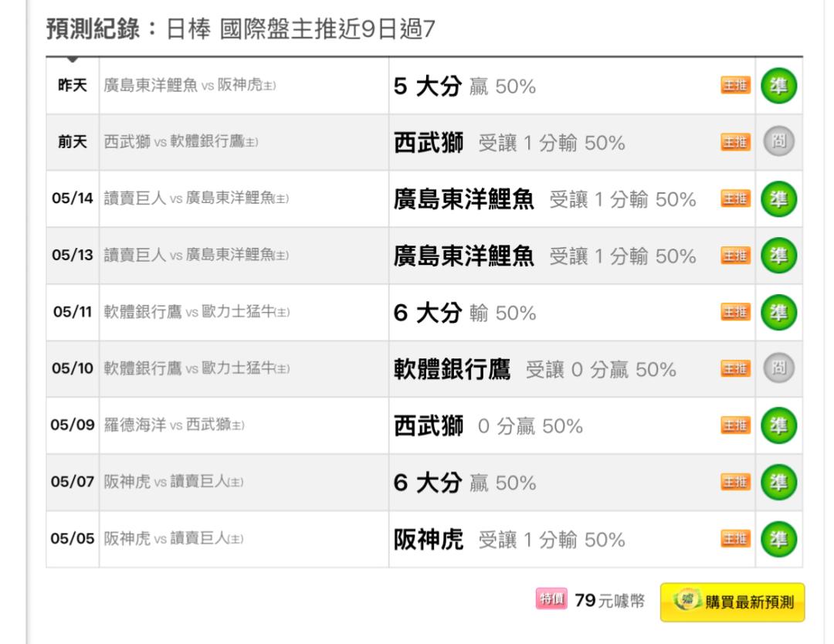Open the 羅德海洋 vs 西武獅 matchup
Viewport: 834px width, 644px height.
(174, 425)
